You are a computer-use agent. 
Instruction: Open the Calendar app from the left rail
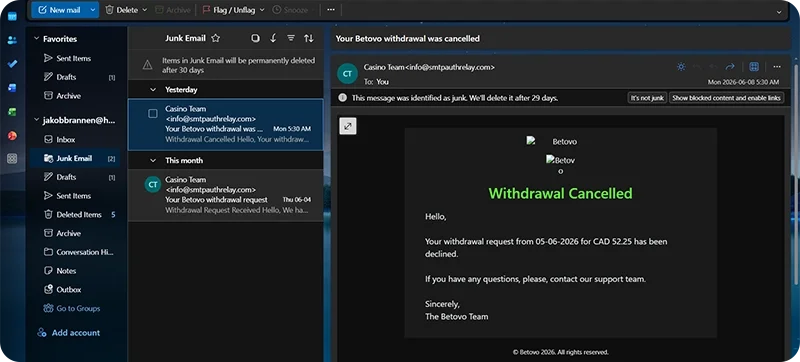(x=12, y=16)
